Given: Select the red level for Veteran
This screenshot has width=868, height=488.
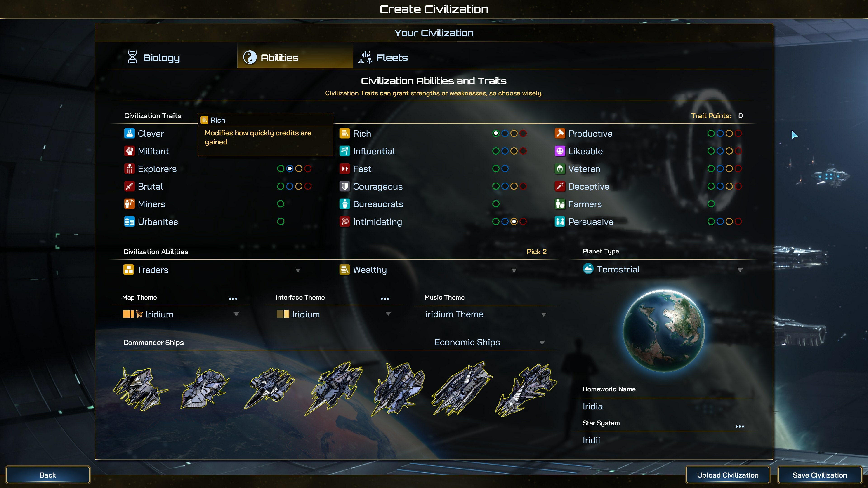Looking at the screenshot, I should pos(738,168).
